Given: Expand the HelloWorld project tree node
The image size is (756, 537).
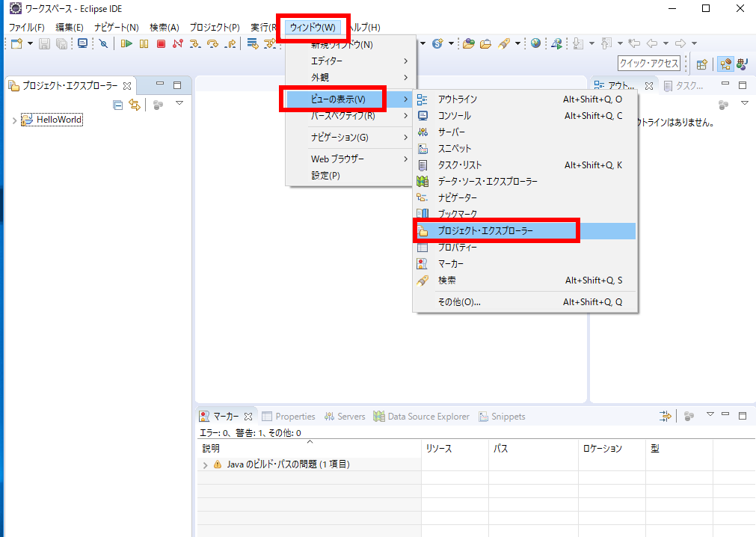Looking at the screenshot, I should point(14,120).
